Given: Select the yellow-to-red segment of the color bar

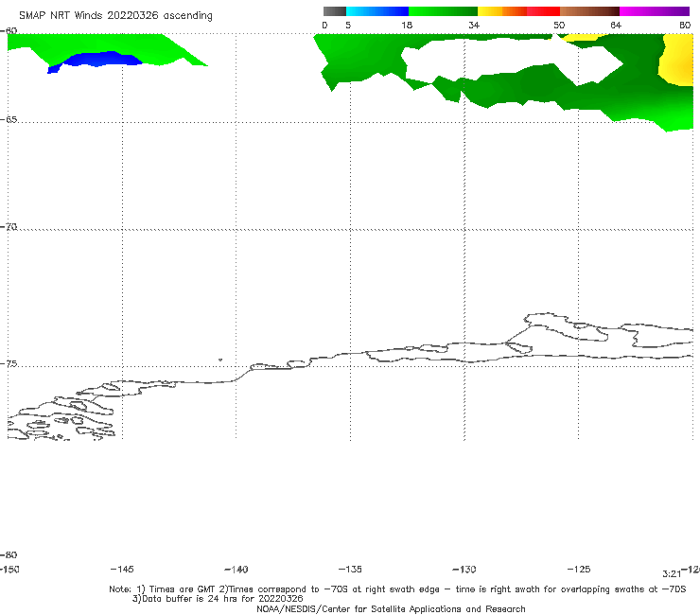Looking at the screenshot, I should [518, 11].
